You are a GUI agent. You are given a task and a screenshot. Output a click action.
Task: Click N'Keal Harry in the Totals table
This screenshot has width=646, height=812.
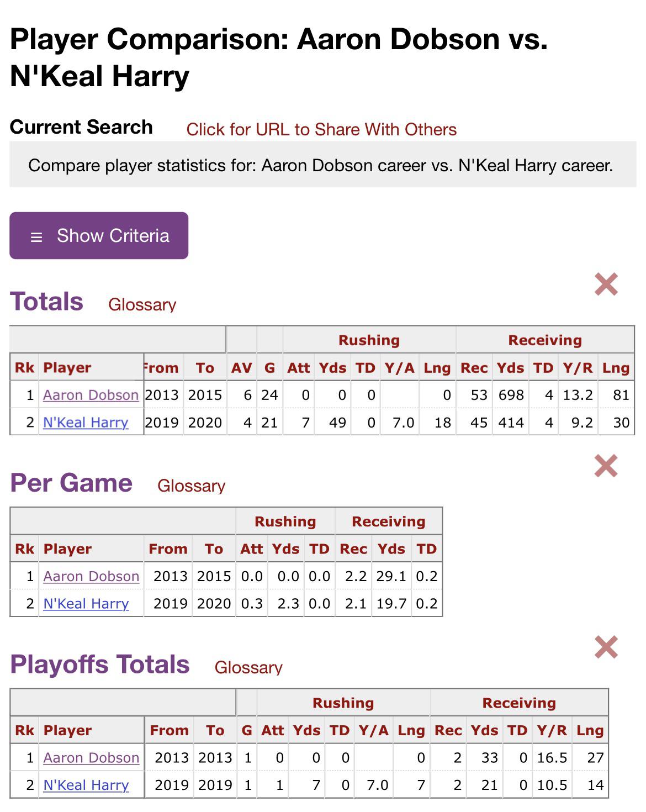pos(85,423)
